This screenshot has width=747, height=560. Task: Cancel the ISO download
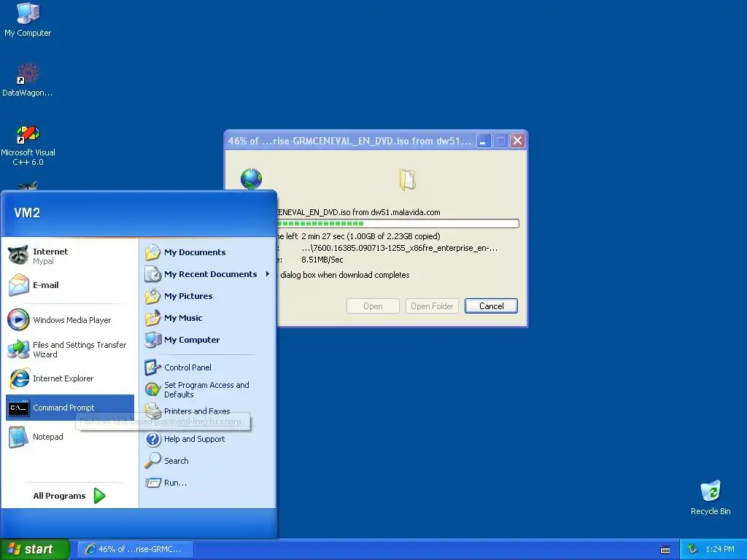tap(491, 306)
